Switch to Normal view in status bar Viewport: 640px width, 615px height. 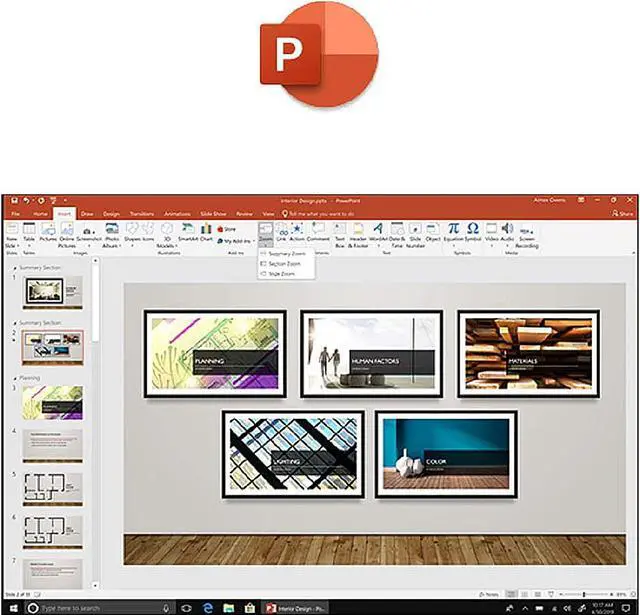(x=511, y=594)
